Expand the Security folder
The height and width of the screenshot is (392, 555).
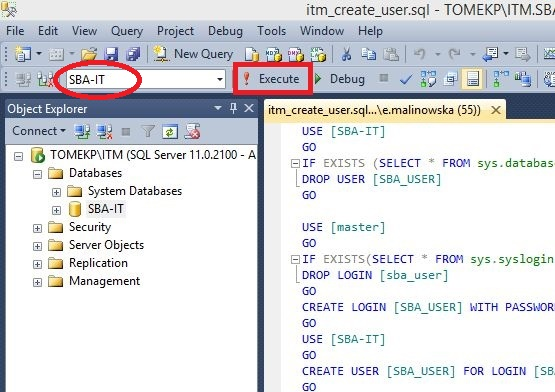tap(37, 228)
